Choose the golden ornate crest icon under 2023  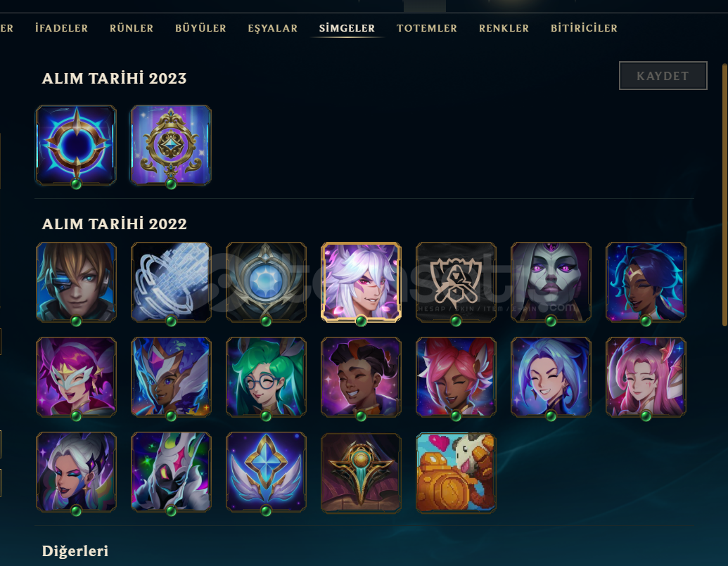(171, 146)
